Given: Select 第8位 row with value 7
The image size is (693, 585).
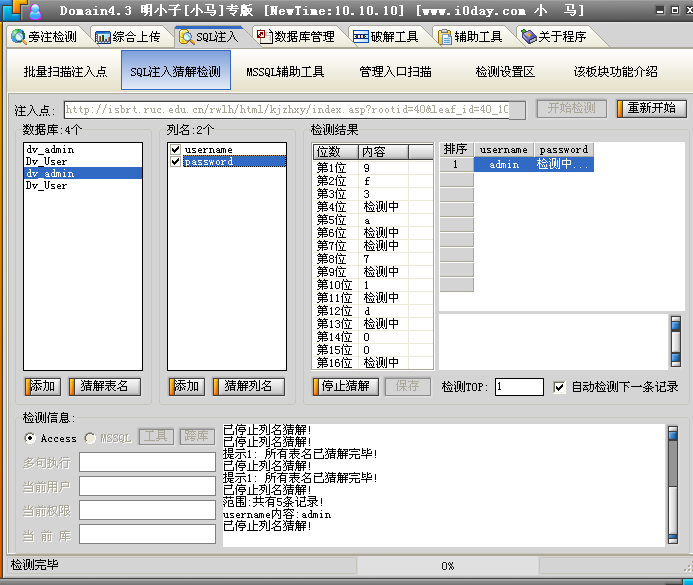Looking at the screenshot, I should [x=373, y=259].
